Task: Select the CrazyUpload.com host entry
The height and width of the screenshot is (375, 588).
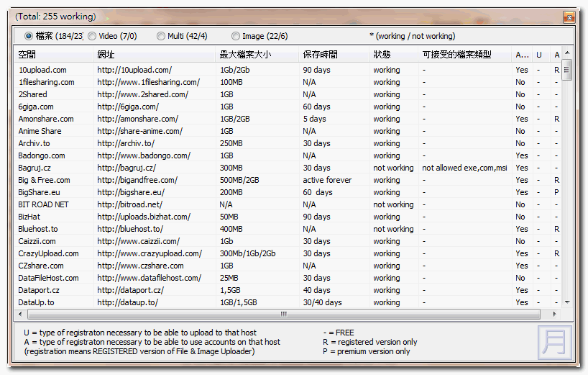Action: [x=48, y=253]
